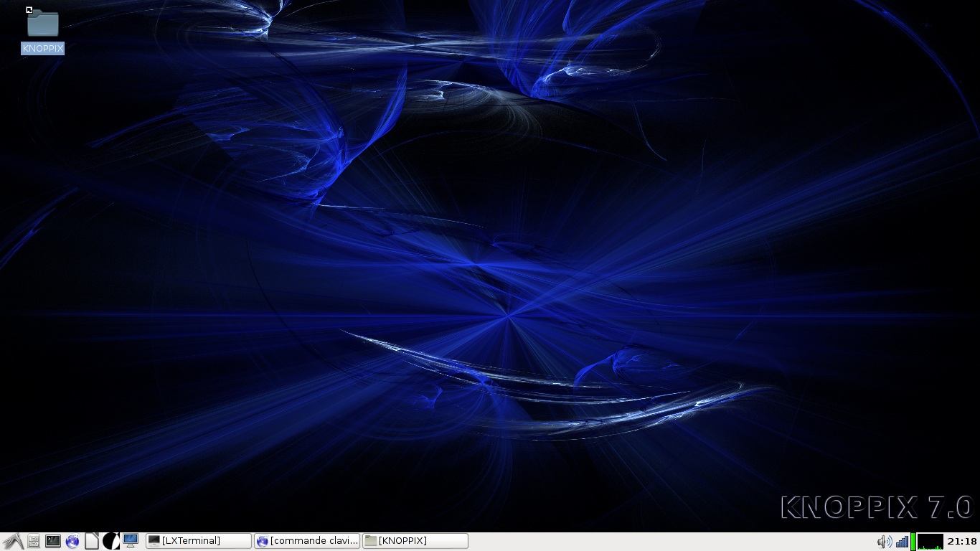Click the black-and-white circle panel icon

tap(111, 541)
